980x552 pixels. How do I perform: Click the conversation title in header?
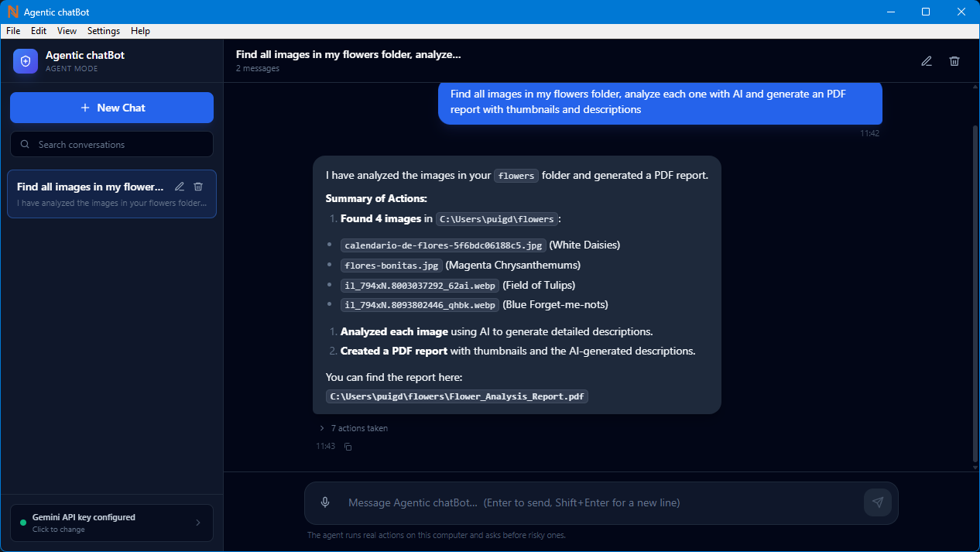348,54
